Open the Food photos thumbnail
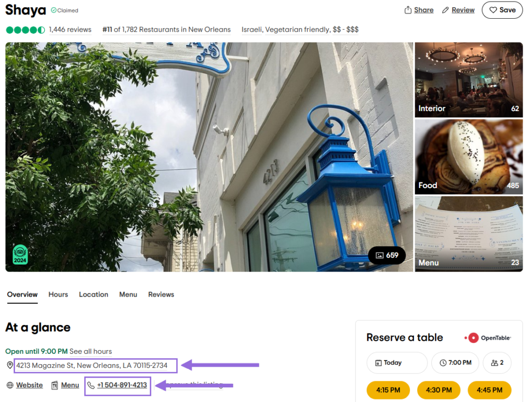The height and width of the screenshot is (402, 532). 469,157
